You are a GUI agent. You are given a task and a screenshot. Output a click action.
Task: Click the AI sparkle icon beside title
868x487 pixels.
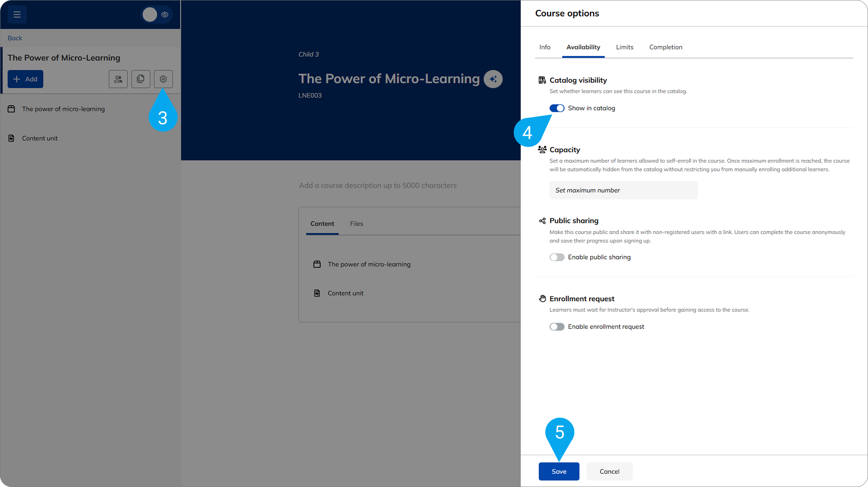pyautogui.click(x=493, y=79)
